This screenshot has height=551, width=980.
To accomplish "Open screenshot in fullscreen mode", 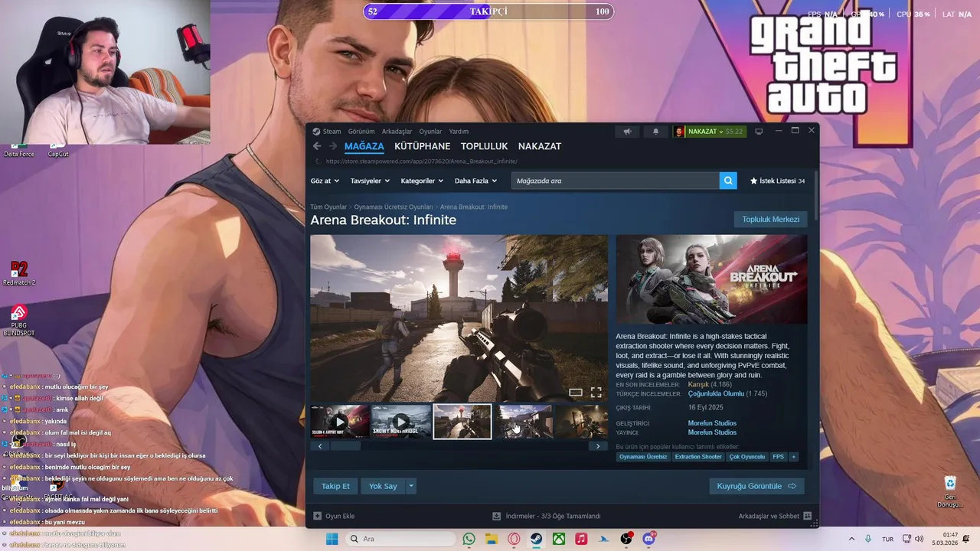I will pos(596,393).
